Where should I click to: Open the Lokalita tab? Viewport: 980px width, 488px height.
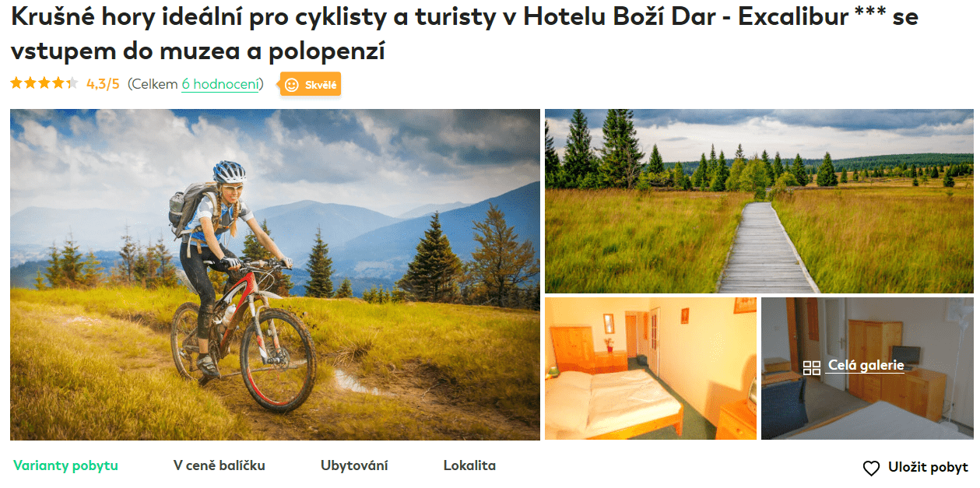[469, 465]
